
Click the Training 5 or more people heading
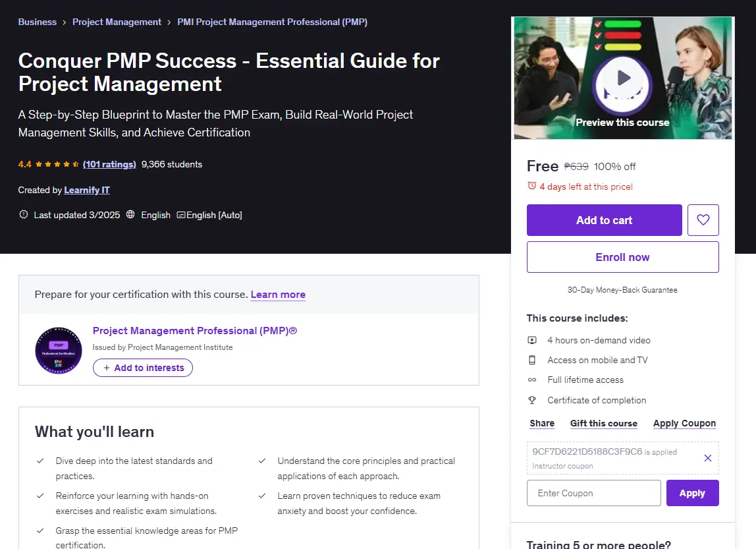599,544
